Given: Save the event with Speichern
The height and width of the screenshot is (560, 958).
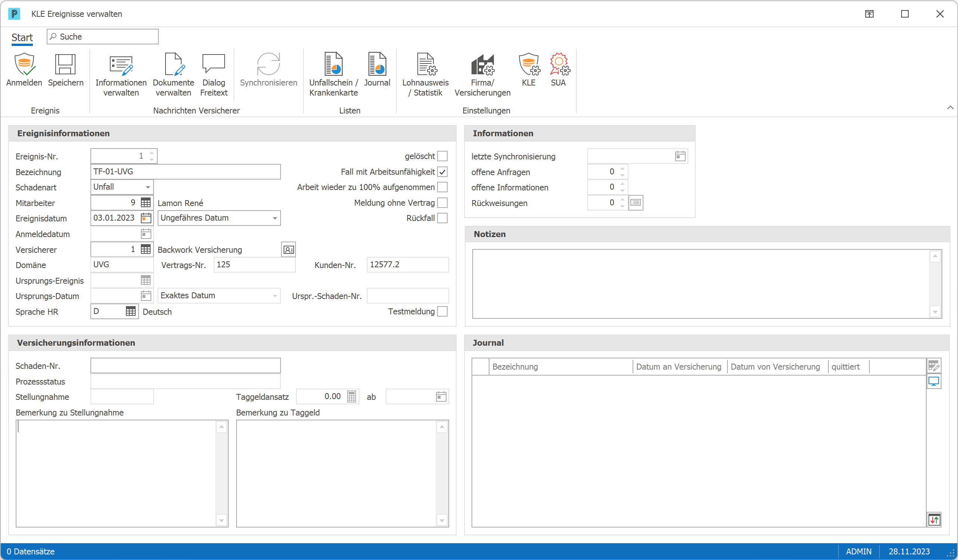Looking at the screenshot, I should (65, 70).
